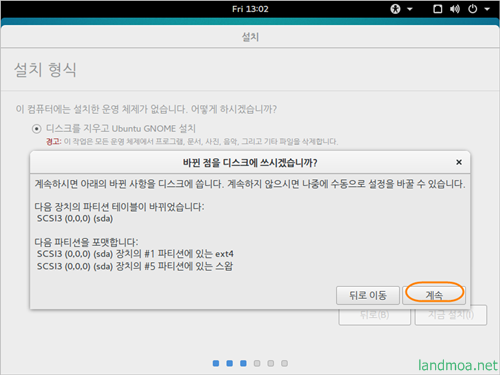500x375 pixels.
Task: Click the 'SCSI3 (0,0,0) (sda)' partition table line
Action: 75,219
